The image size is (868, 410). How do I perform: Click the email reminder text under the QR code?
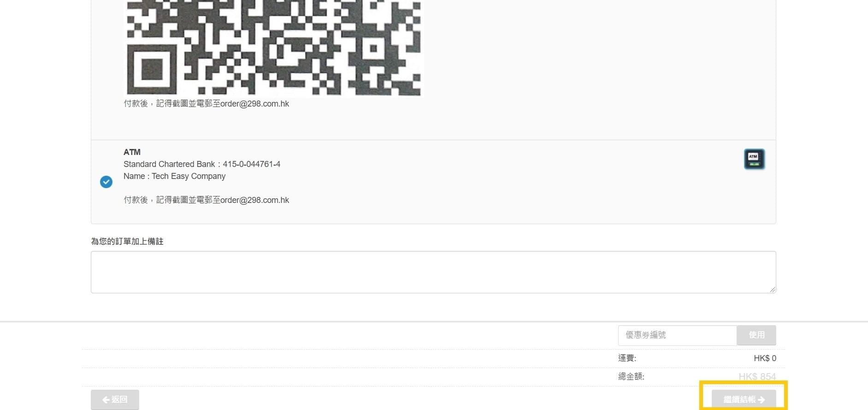pos(206,104)
